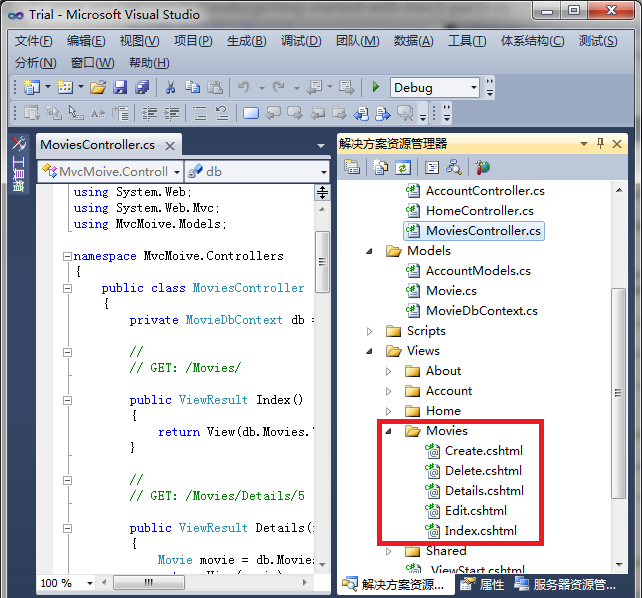Open the 调试(D) menu

(301, 41)
